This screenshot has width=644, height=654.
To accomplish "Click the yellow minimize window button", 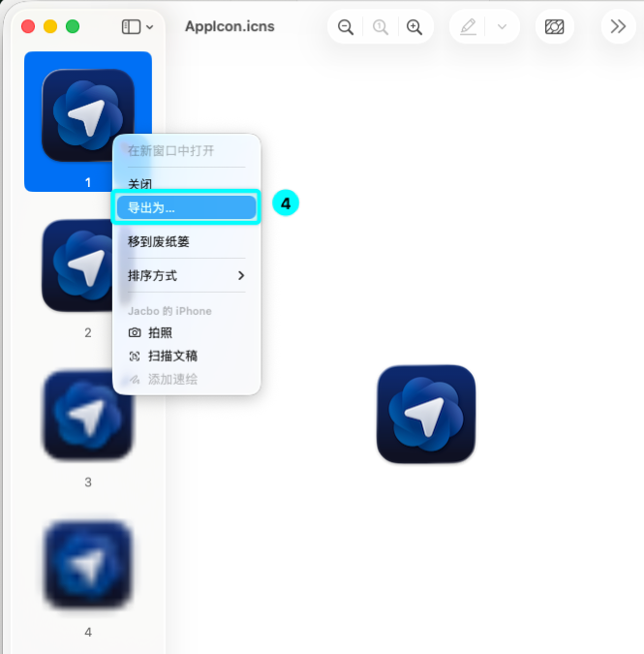I will coord(50,27).
